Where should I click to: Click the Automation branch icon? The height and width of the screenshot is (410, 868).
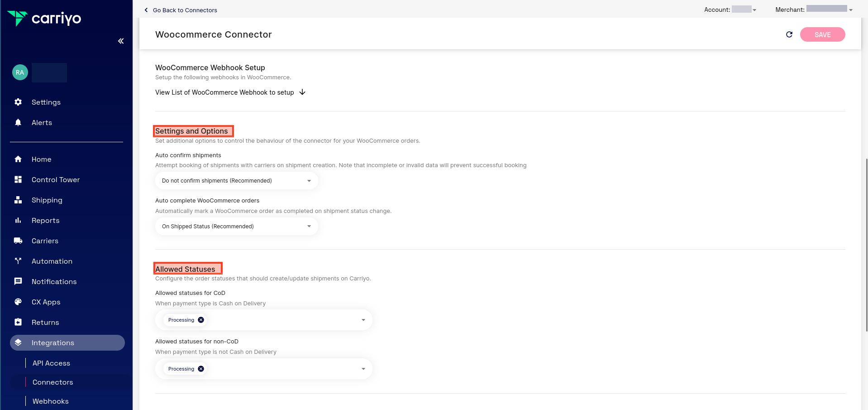pyautogui.click(x=18, y=261)
